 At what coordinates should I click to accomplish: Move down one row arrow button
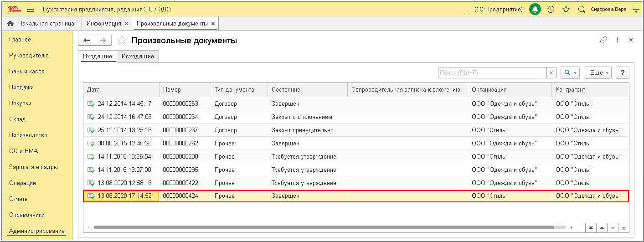click(613, 227)
